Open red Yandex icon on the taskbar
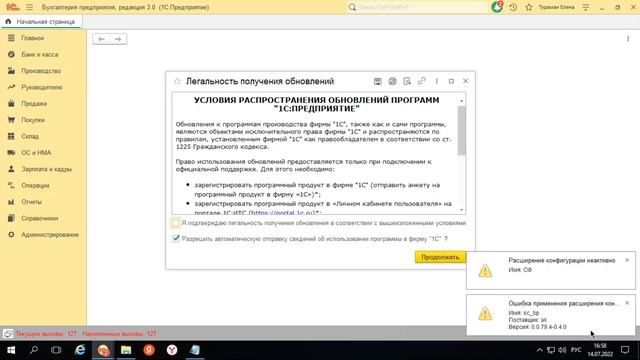 [x=149, y=350]
